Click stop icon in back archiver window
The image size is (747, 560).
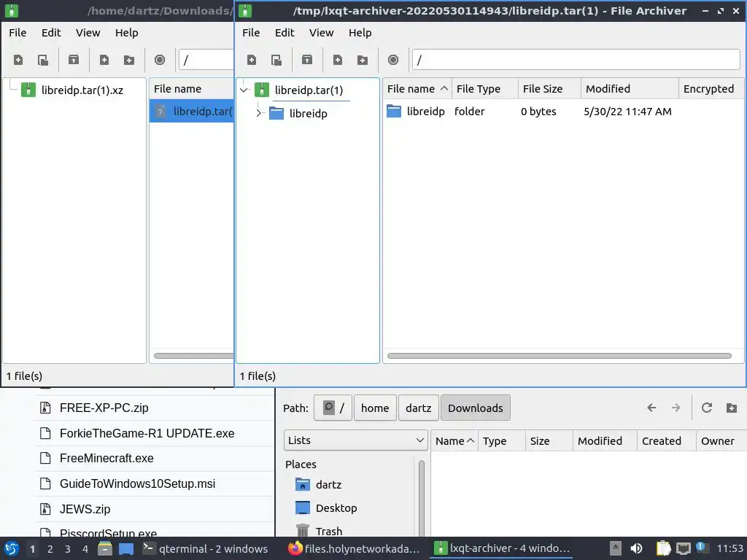160,60
